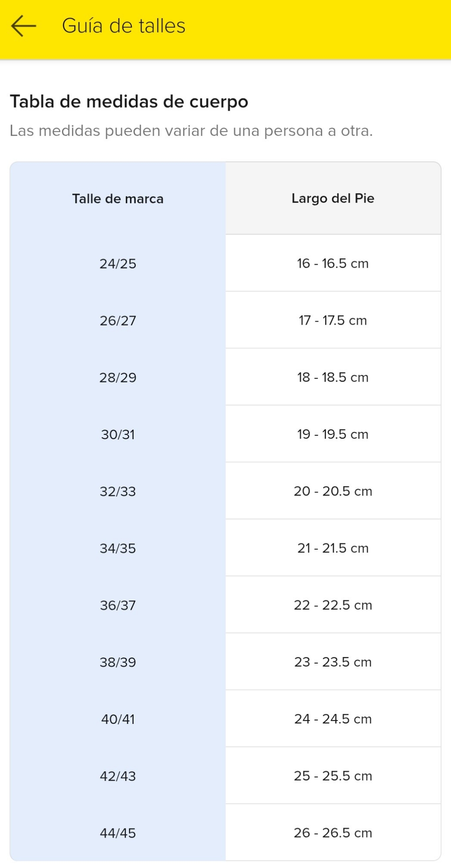Tap size 44/45 cell
451x868 pixels.
[x=118, y=833]
